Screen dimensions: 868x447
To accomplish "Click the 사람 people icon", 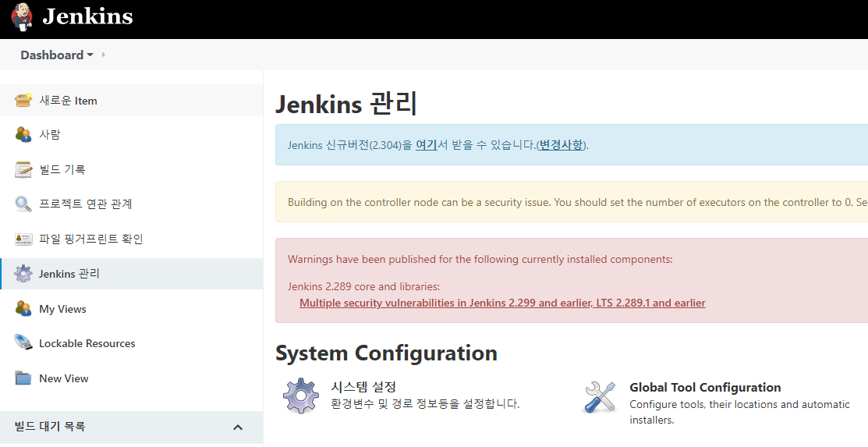I will [23, 135].
